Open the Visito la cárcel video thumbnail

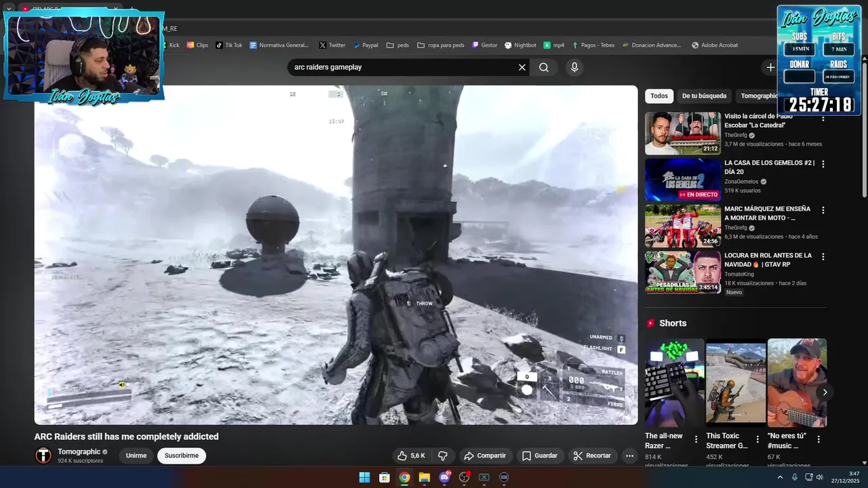[x=683, y=134]
